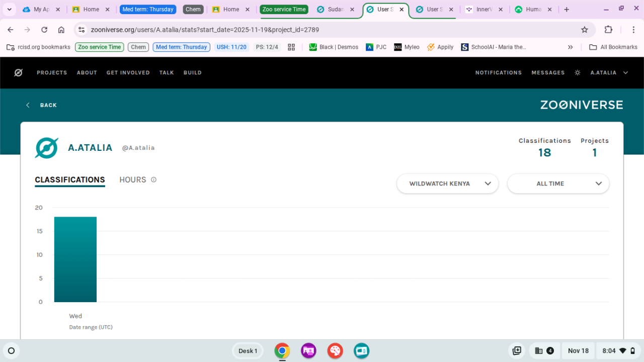Switch to the Zoo service Time tab
The image size is (644, 362).
(x=284, y=10)
